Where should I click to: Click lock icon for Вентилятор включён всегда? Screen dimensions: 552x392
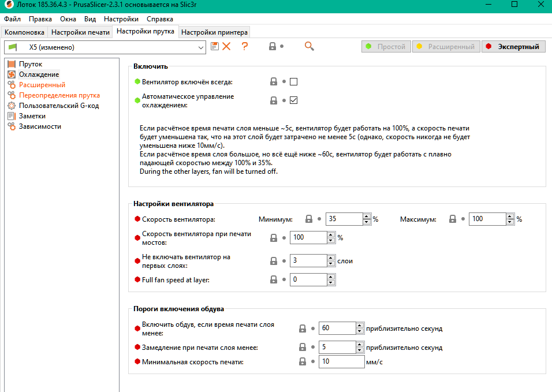[x=274, y=81]
